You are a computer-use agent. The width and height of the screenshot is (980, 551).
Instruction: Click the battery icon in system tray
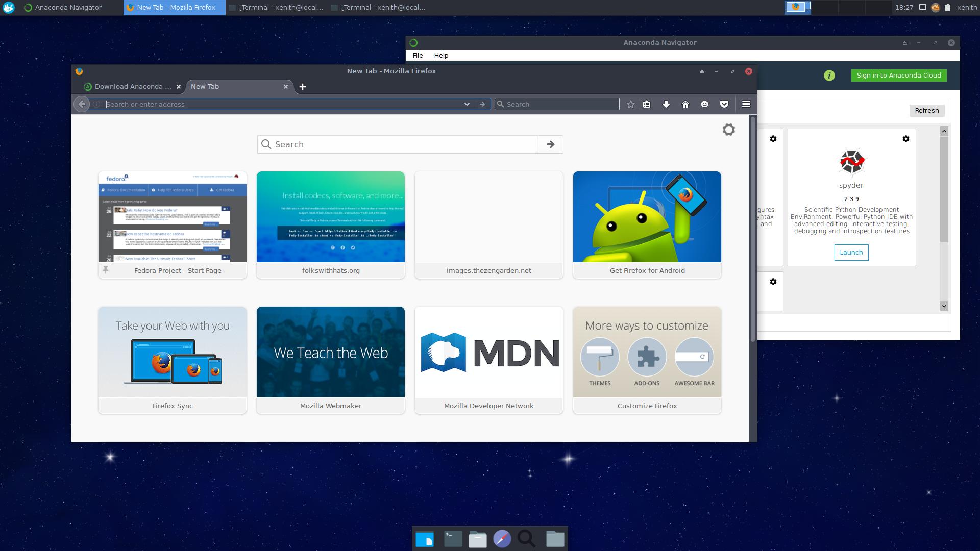948,8
